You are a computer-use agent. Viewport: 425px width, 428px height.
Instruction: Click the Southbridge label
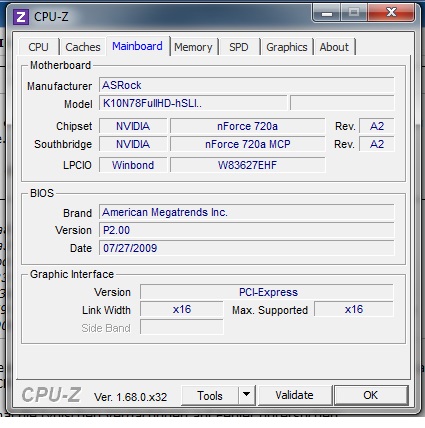(x=63, y=144)
